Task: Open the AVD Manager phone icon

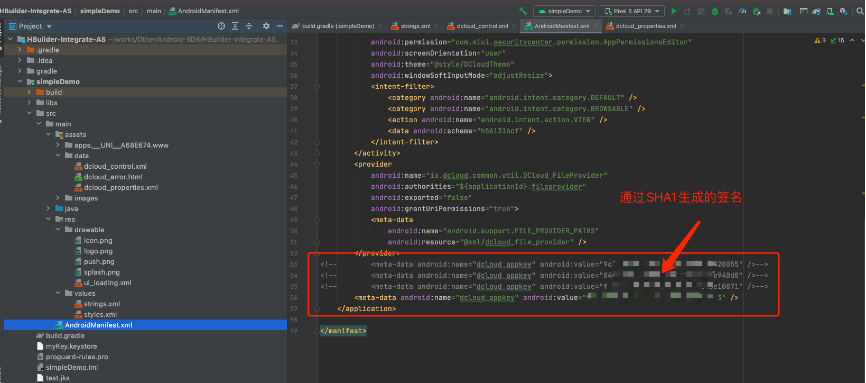Action: pyautogui.click(x=830, y=11)
